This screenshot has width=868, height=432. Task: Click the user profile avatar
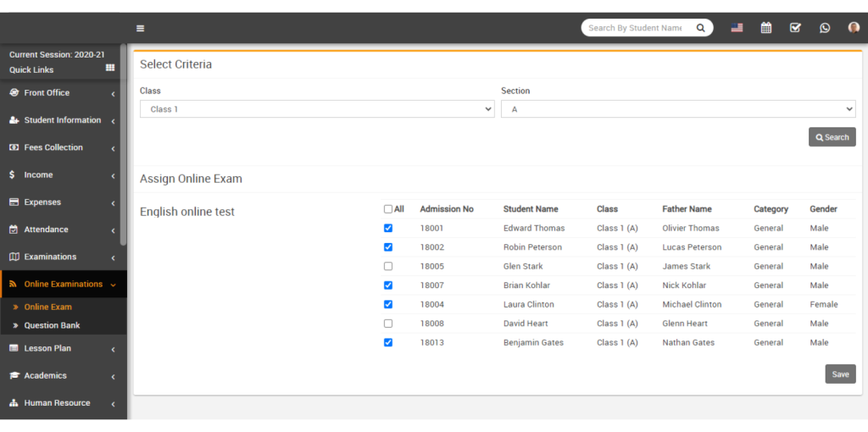click(854, 28)
